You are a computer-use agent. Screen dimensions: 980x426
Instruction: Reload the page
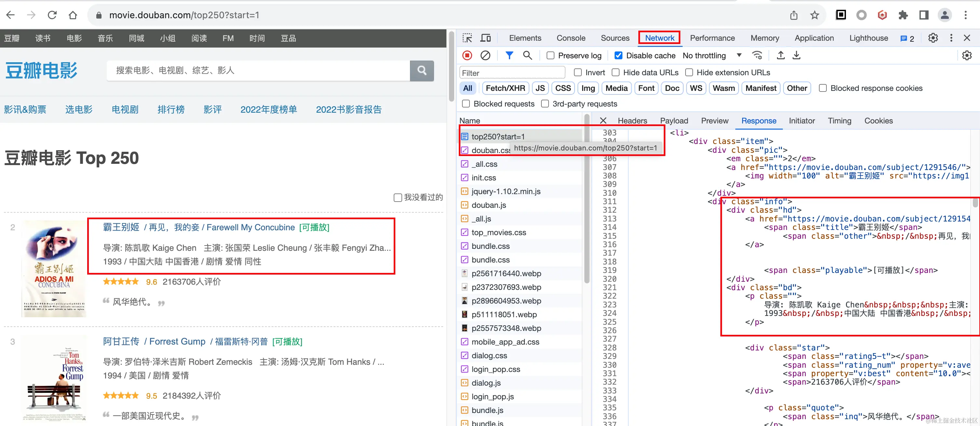pyautogui.click(x=52, y=15)
